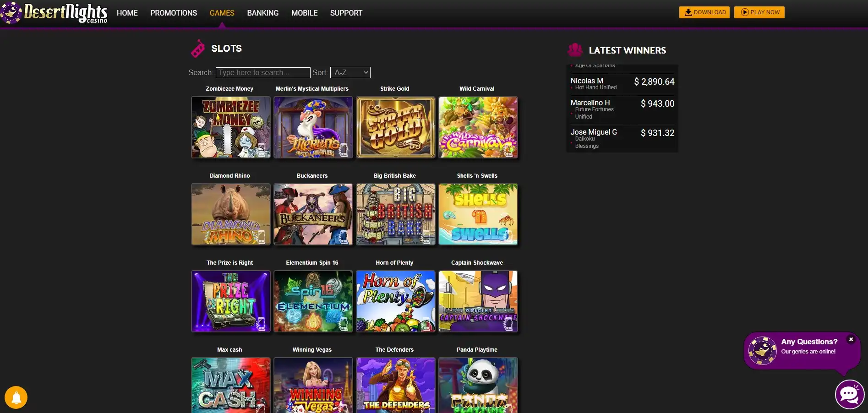Launch The Defenders game thumbnail
Image resolution: width=868 pixels, height=413 pixels.
click(396, 385)
